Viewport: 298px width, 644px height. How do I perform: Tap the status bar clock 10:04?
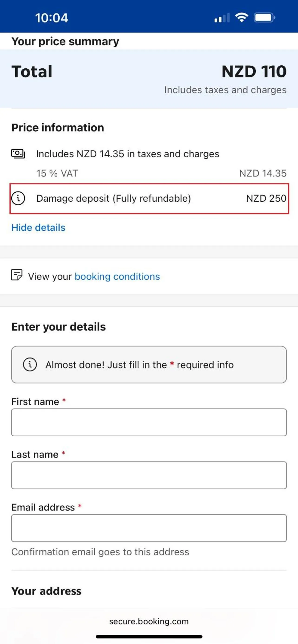tap(52, 18)
